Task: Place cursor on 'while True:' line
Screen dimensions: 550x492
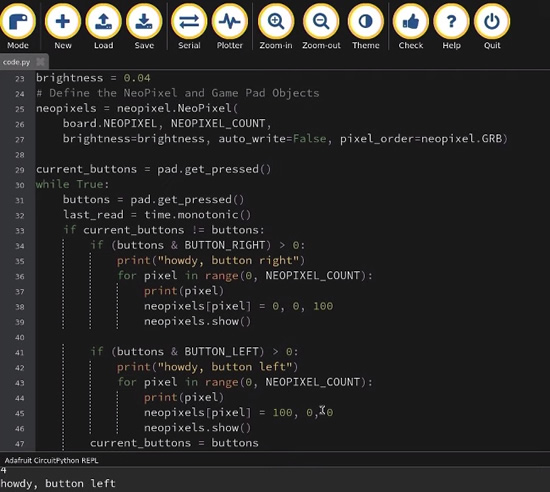Action: pyautogui.click(x=72, y=184)
